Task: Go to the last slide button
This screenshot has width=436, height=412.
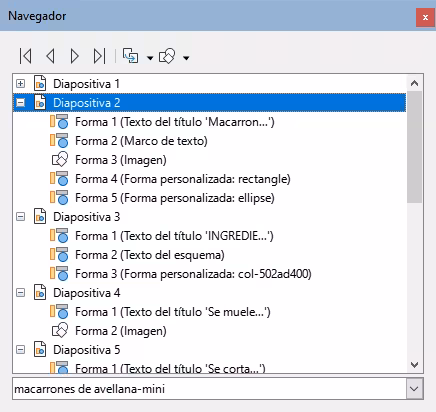Action: (x=99, y=56)
